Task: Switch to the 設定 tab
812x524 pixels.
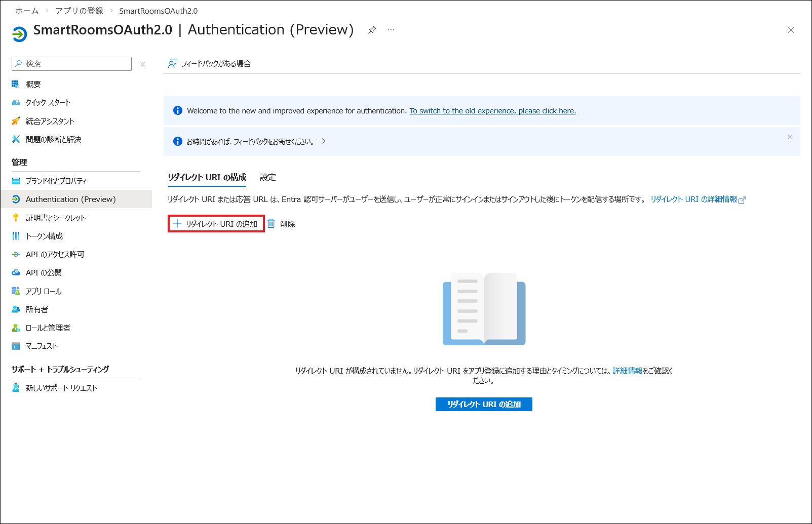Action: (x=267, y=177)
